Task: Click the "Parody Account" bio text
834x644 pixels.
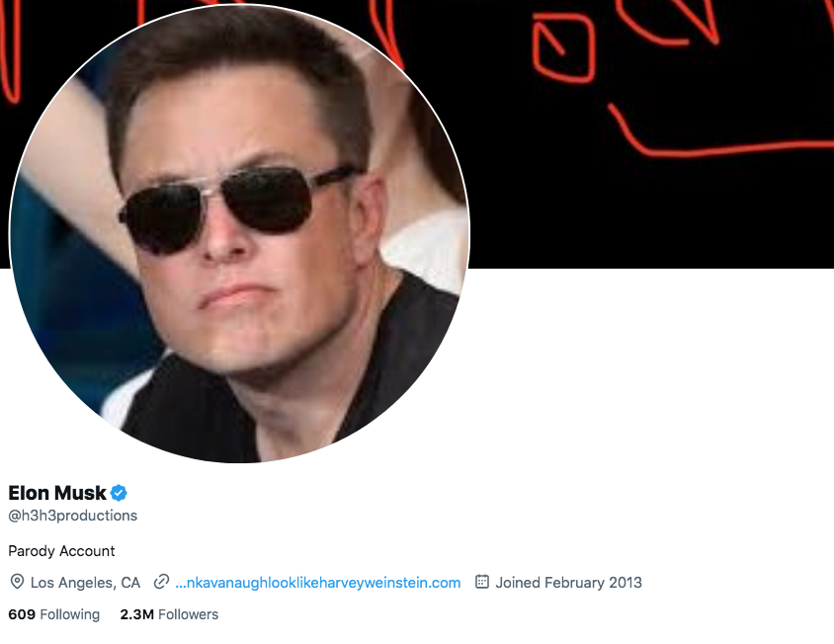Action: click(61, 551)
